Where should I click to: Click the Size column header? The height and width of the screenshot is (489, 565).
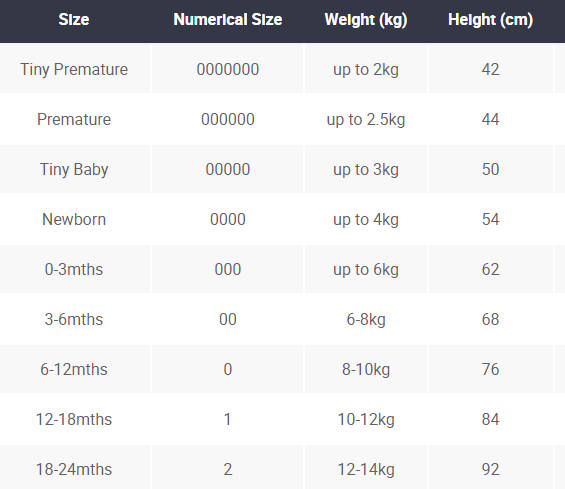click(x=74, y=19)
